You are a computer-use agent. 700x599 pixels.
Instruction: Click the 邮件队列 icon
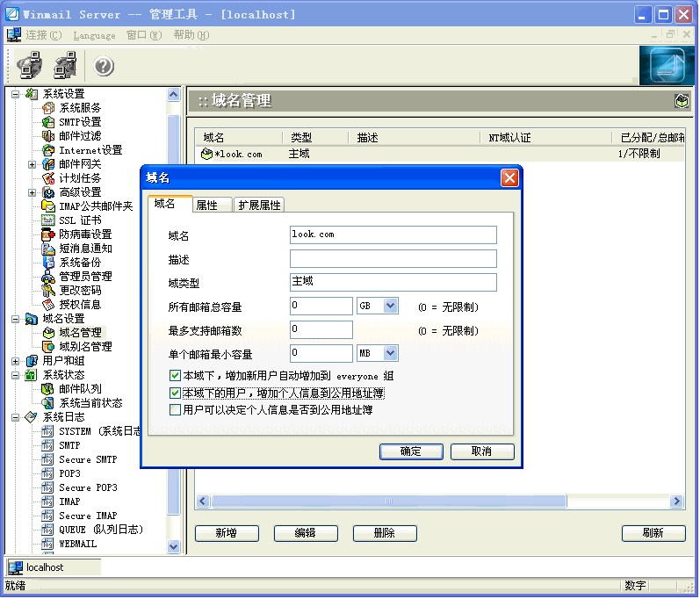click(48, 389)
